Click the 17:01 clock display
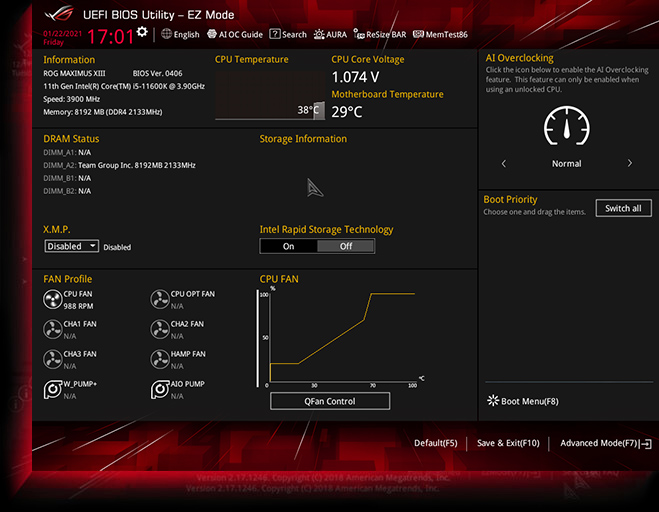 [x=111, y=37]
